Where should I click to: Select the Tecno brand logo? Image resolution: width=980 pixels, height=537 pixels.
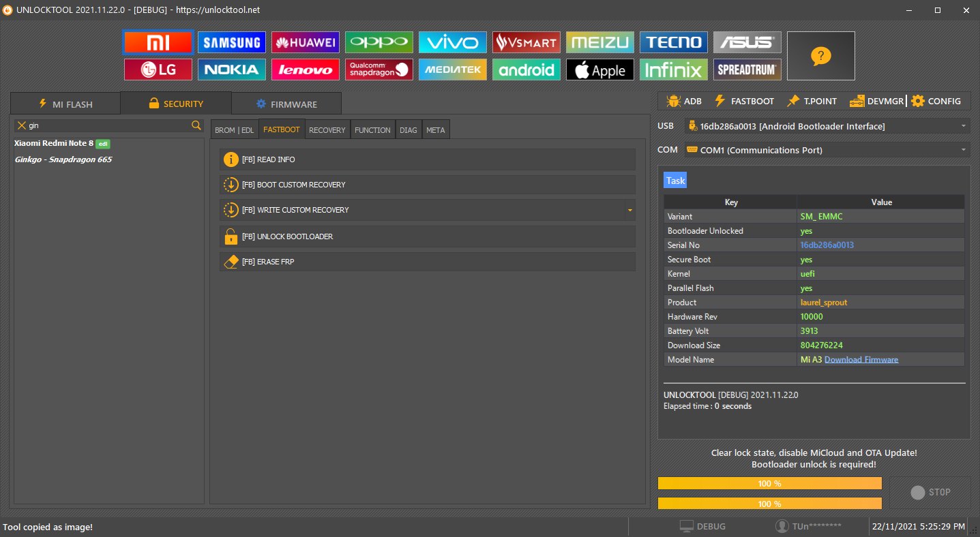(674, 42)
